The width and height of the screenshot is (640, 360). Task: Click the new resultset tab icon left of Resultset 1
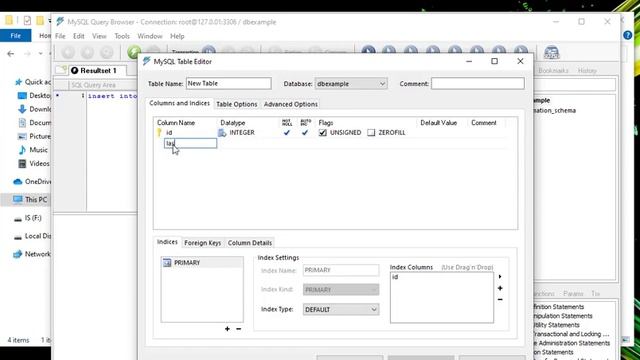[61, 70]
